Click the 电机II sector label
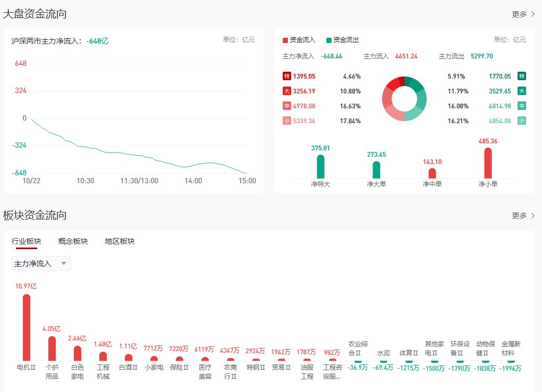 (26, 367)
